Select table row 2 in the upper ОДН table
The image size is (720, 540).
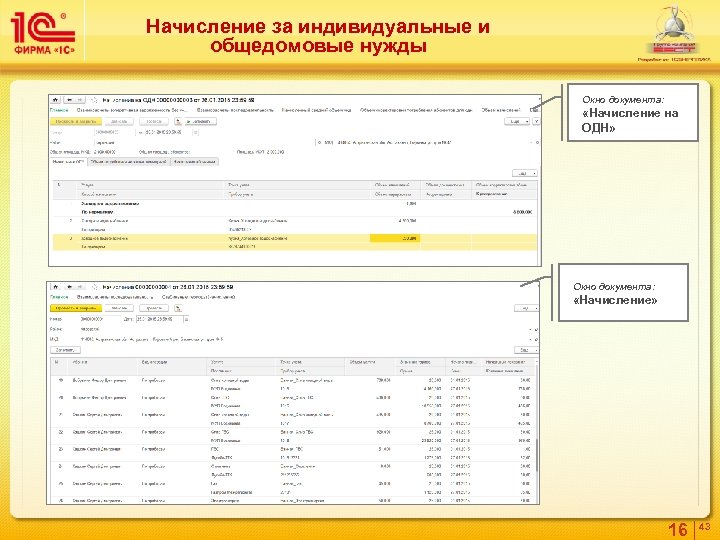[x=294, y=225]
